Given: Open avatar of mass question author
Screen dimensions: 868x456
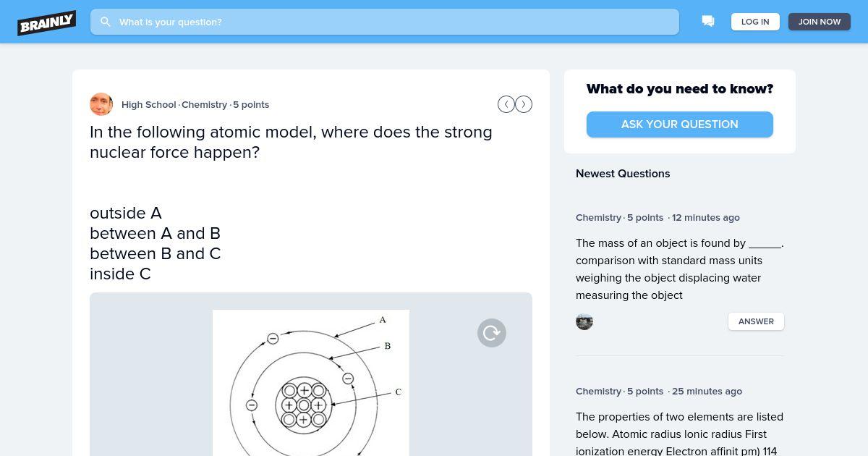Looking at the screenshot, I should pyautogui.click(x=584, y=321).
